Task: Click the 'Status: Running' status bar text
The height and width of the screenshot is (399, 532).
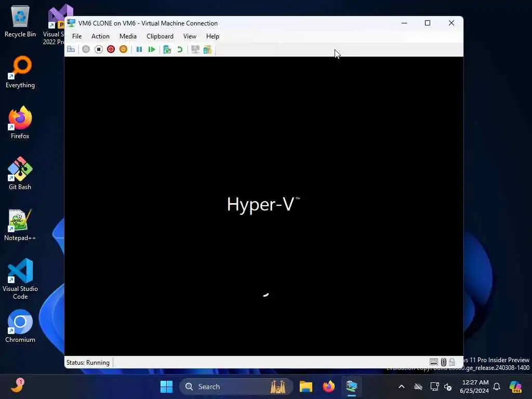Action: coord(88,362)
